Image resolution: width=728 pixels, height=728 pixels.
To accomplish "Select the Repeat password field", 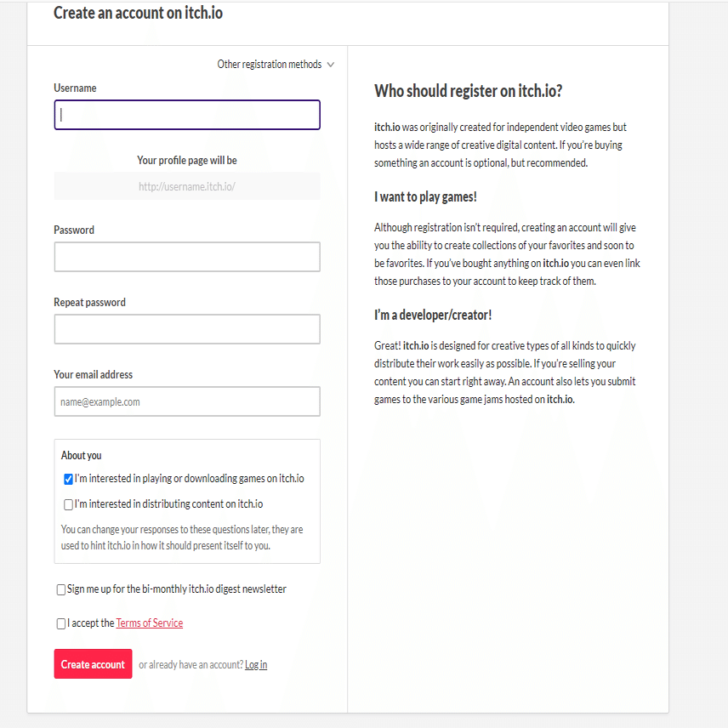I will (x=187, y=329).
